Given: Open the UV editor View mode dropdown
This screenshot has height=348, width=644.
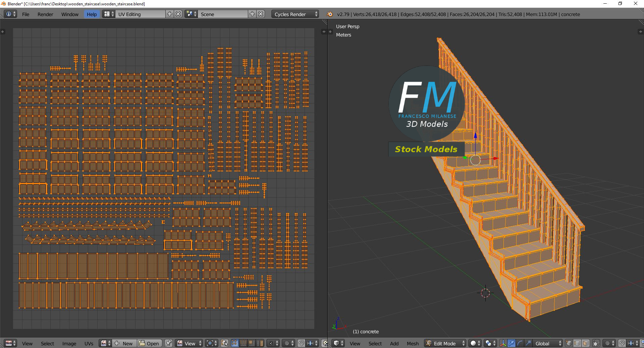Looking at the screenshot, I should click(190, 343).
